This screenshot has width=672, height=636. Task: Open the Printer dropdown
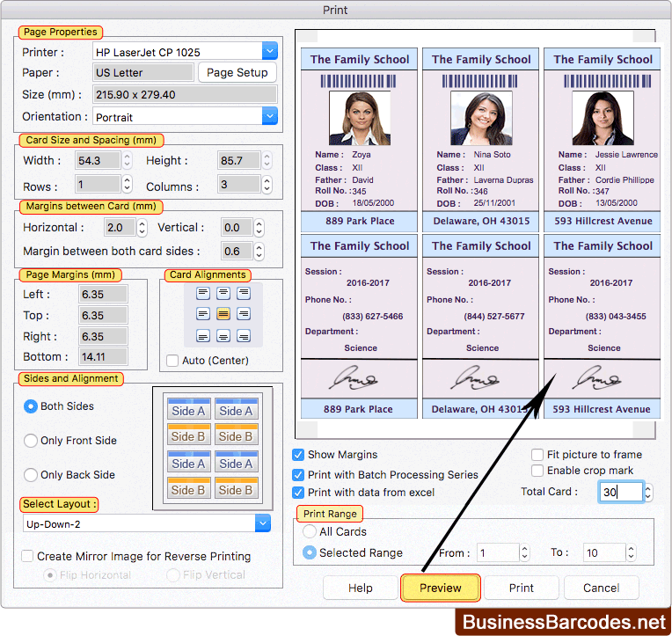point(269,51)
